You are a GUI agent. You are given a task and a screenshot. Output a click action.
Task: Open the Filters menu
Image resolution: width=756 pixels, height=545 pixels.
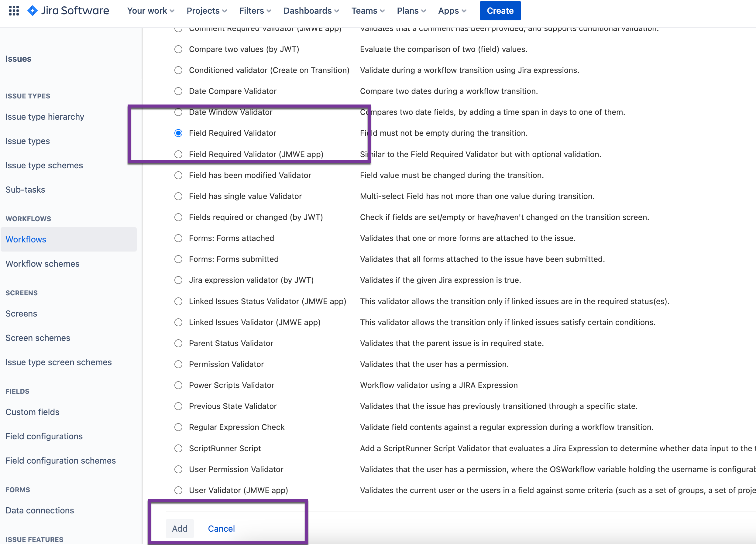pyautogui.click(x=255, y=11)
